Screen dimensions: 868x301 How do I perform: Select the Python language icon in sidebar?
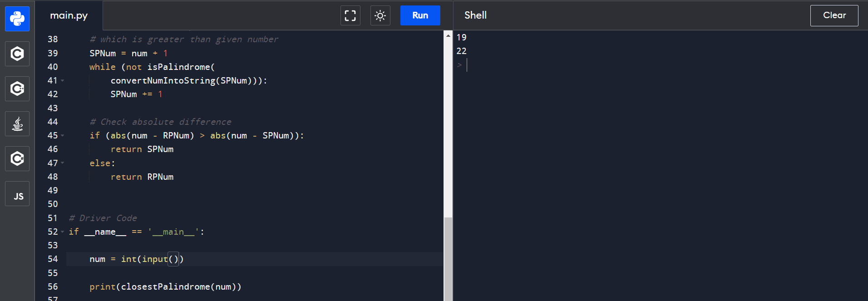[x=17, y=19]
